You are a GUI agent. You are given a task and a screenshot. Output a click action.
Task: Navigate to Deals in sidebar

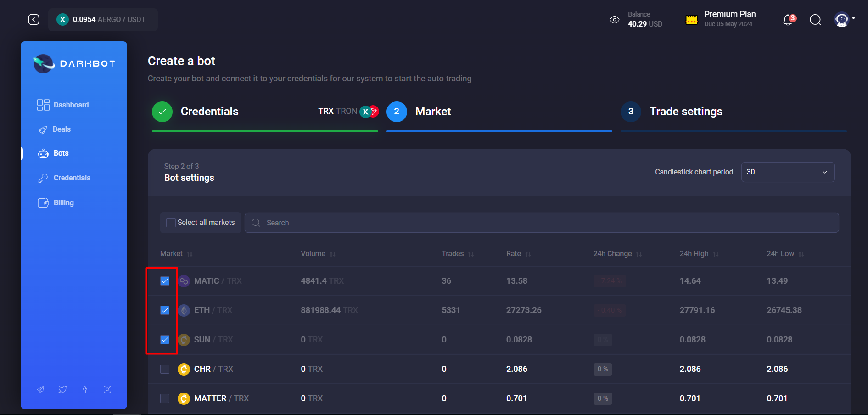[x=62, y=129]
